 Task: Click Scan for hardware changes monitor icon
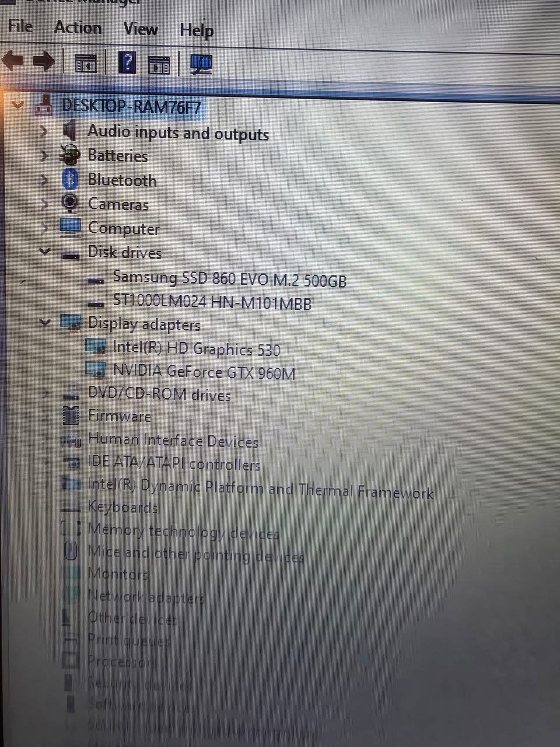(202, 64)
